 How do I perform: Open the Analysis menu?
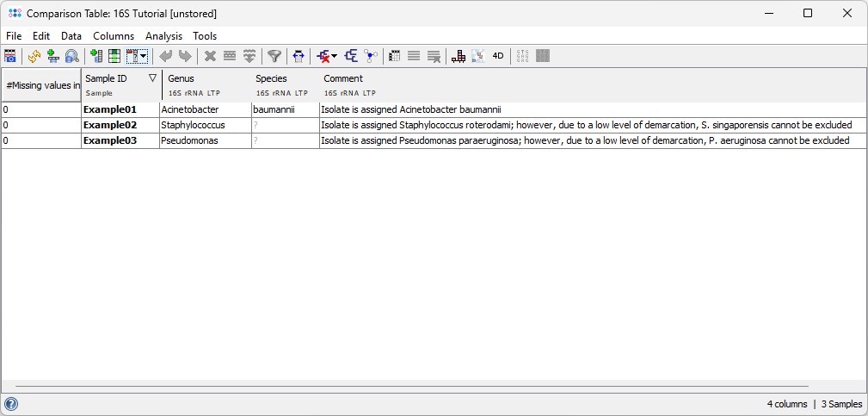[x=163, y=36]
